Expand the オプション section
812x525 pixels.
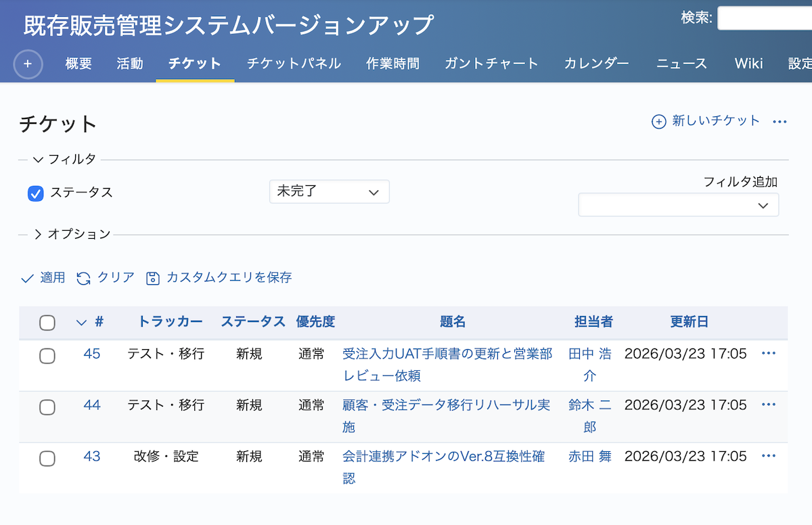[x=39, y=234]
